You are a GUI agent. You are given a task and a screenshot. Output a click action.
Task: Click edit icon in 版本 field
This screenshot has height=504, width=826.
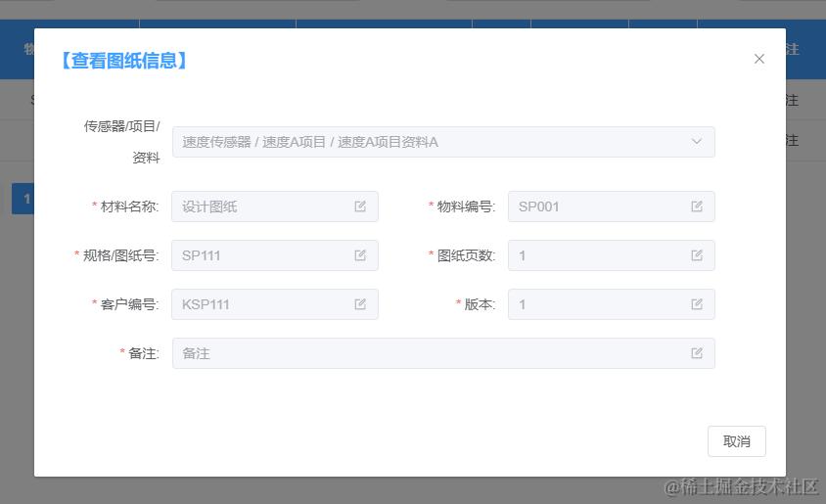click(x=697, y=304)
